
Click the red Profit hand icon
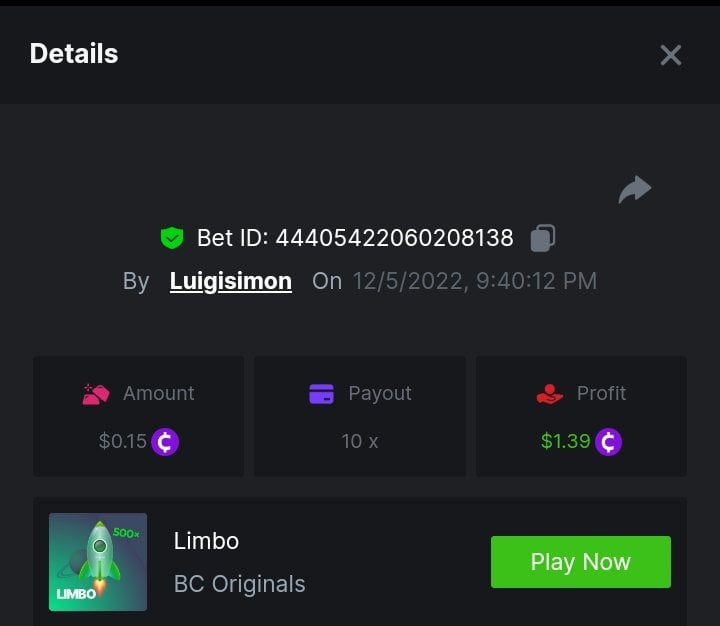[550, 394]
